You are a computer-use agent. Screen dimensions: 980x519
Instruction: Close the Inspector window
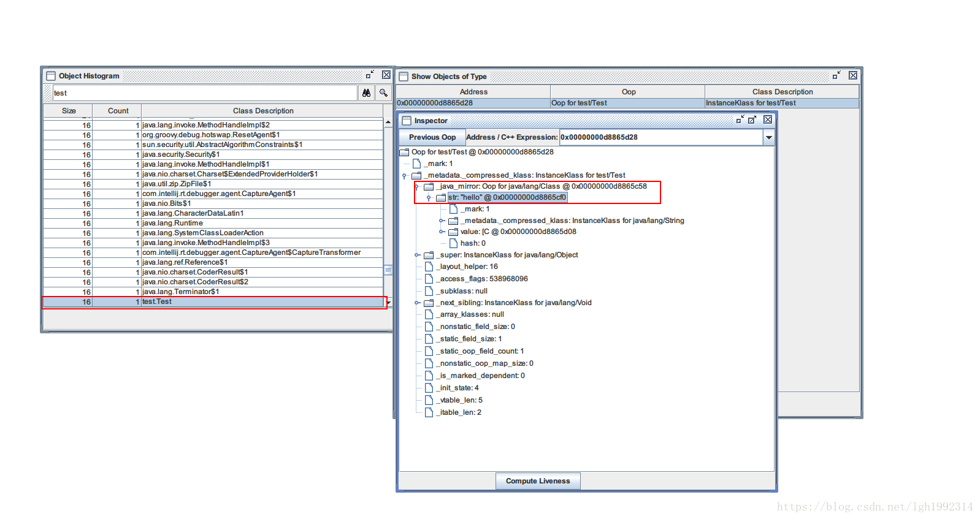pos(768,119)
